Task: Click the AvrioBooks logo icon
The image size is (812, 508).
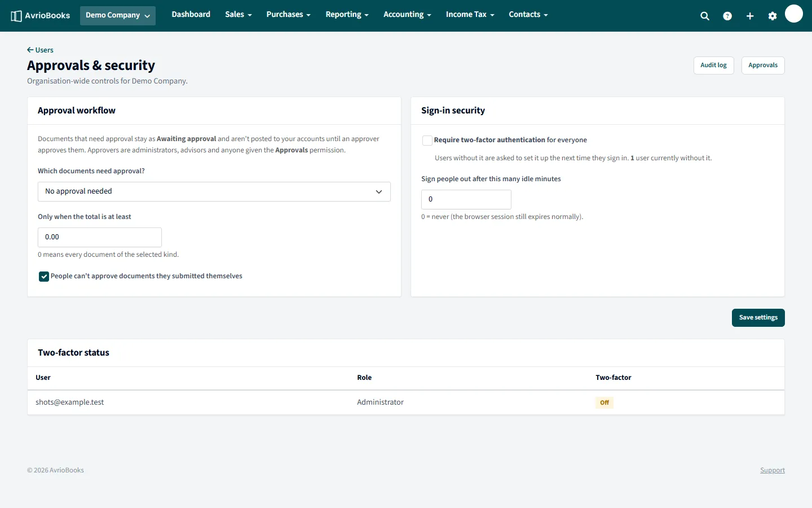Action: coord(16,16)
